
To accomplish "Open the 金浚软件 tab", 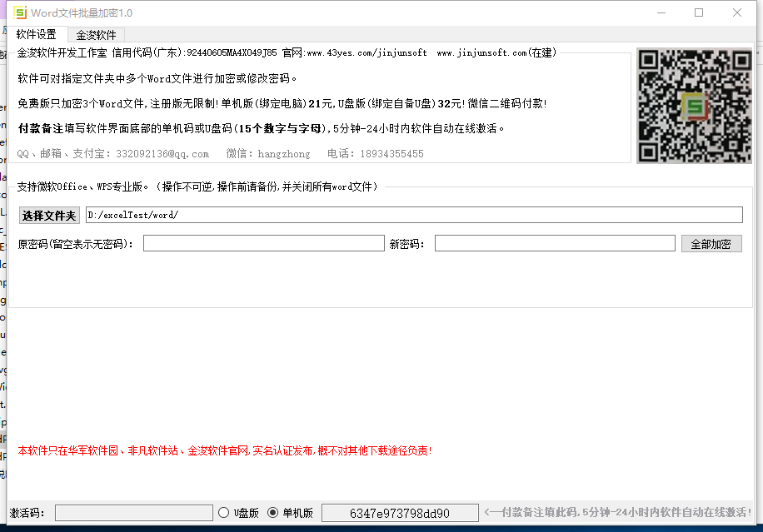I will click(97, 35).
